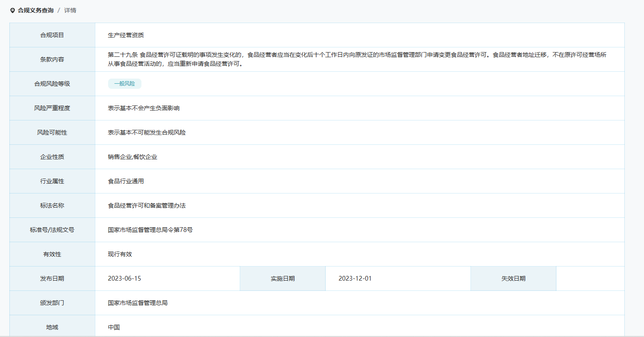Click the 国家市场监督管理总局 issuing department value
644x337 pixels.
(x=138, y=303)
